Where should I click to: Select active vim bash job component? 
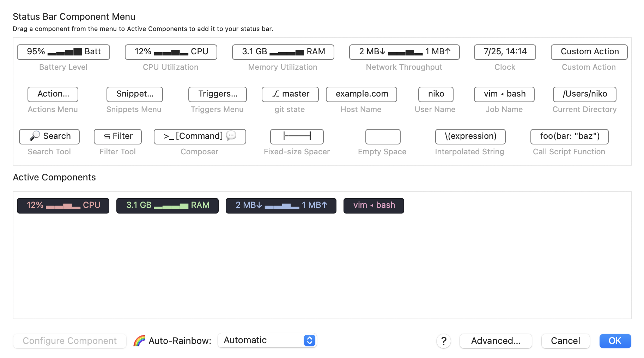(374, 205)
